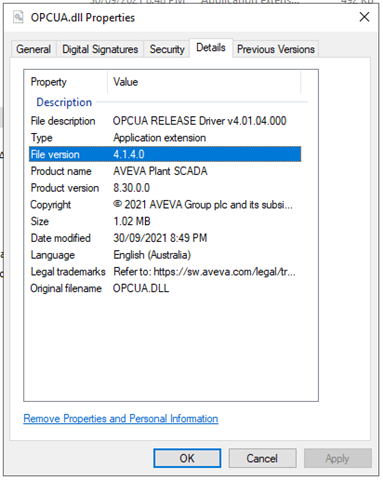Select the Original filename property label
The image size is (383, 480).
click(x=66, y=288)
